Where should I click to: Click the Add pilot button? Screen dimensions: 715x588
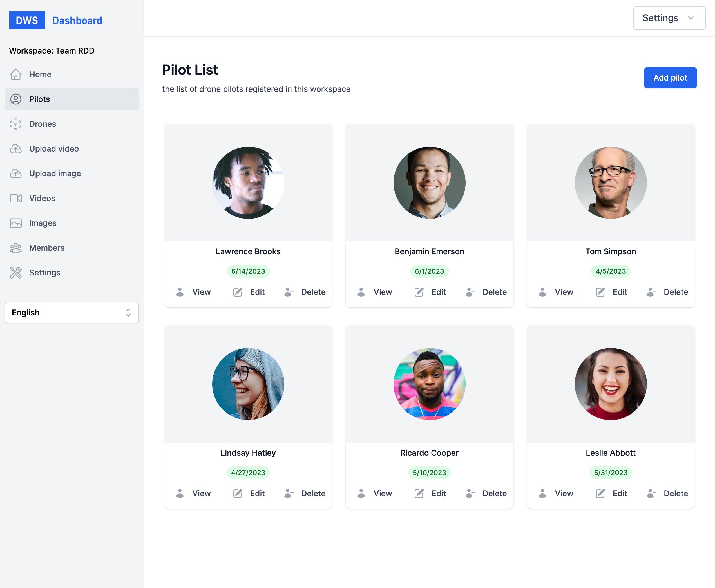(x=670, y=77)
